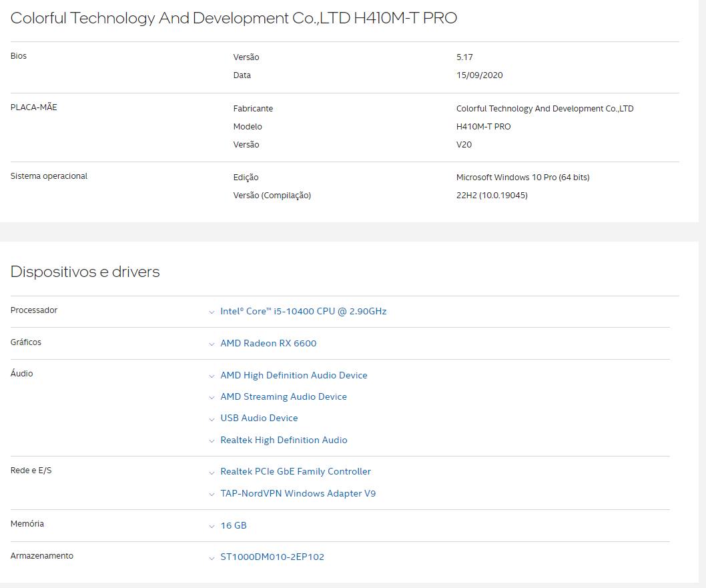Click the Dispositivos e drivers heading
706x588 pixels.
(85, 272)
